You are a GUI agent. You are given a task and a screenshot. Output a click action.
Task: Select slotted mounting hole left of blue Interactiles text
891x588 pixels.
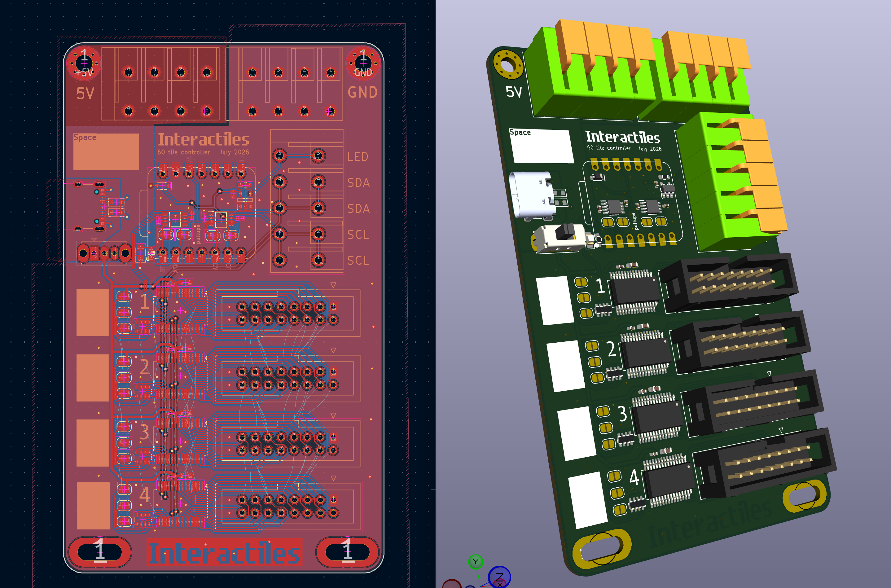[x=100, y=552]
